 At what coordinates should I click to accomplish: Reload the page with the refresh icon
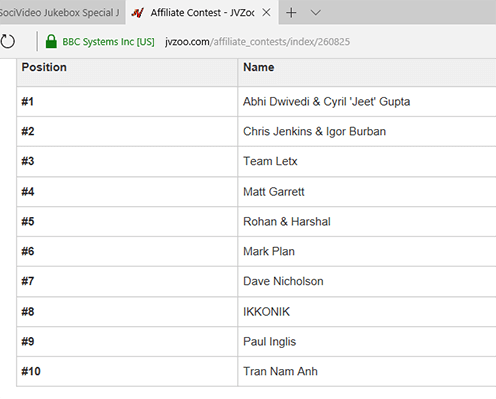click(7, 41)
